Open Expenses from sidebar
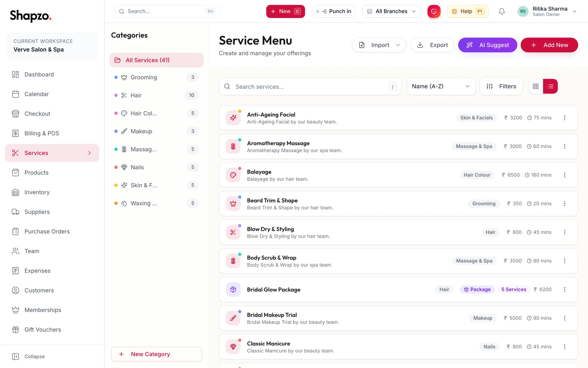This screenshot has height=368, width=588. pos(52,271)
